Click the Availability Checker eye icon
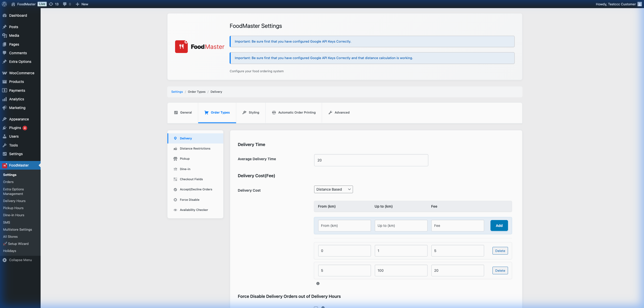 [175, 210]
